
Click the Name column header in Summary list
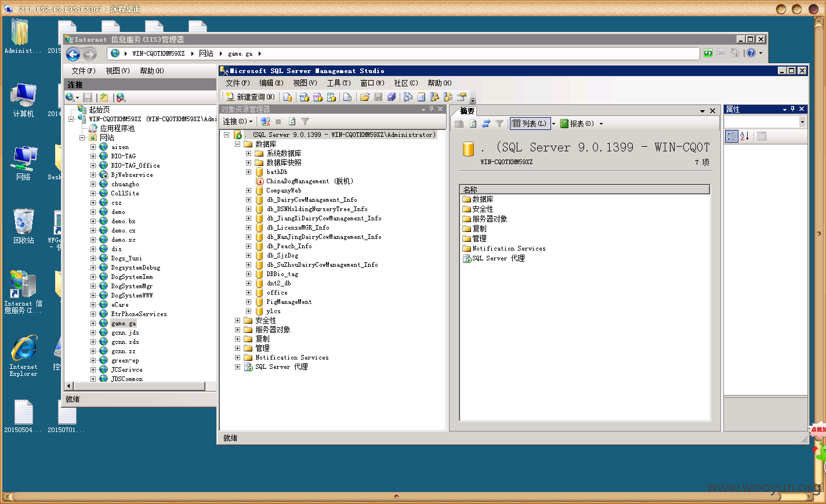585,190
